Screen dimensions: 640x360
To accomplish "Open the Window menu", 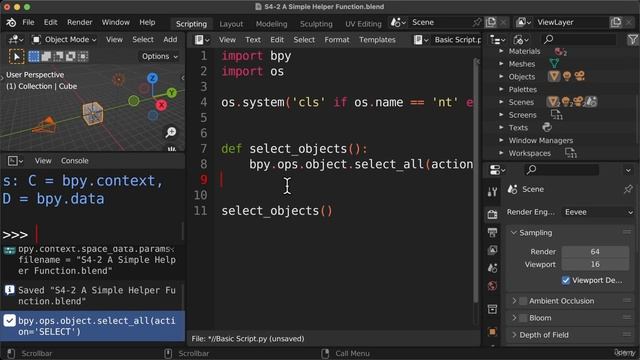I will coord(116,22).
